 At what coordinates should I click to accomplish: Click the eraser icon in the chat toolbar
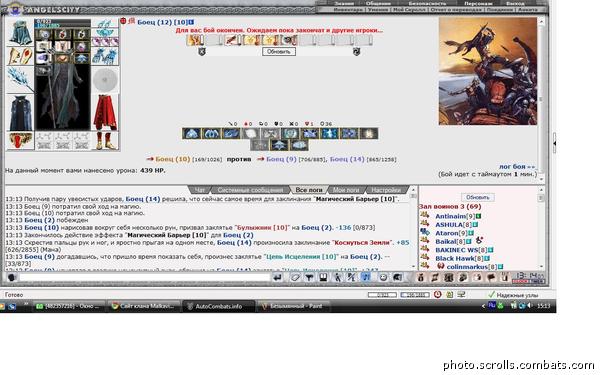point(295,277)
